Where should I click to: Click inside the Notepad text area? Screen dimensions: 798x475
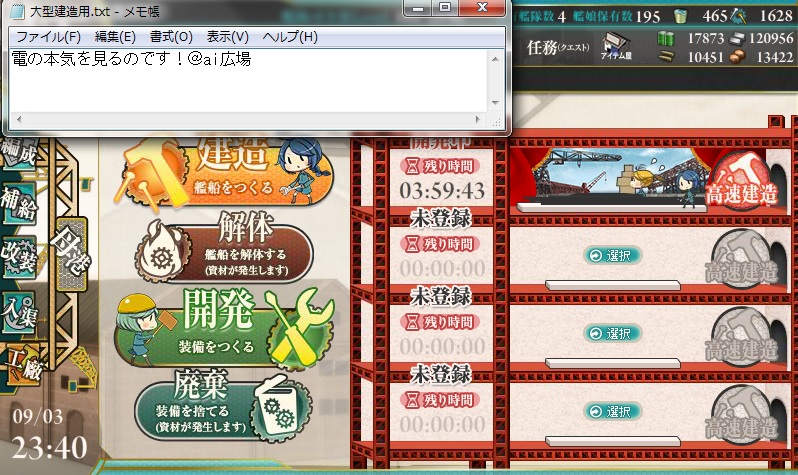[248, 81]
